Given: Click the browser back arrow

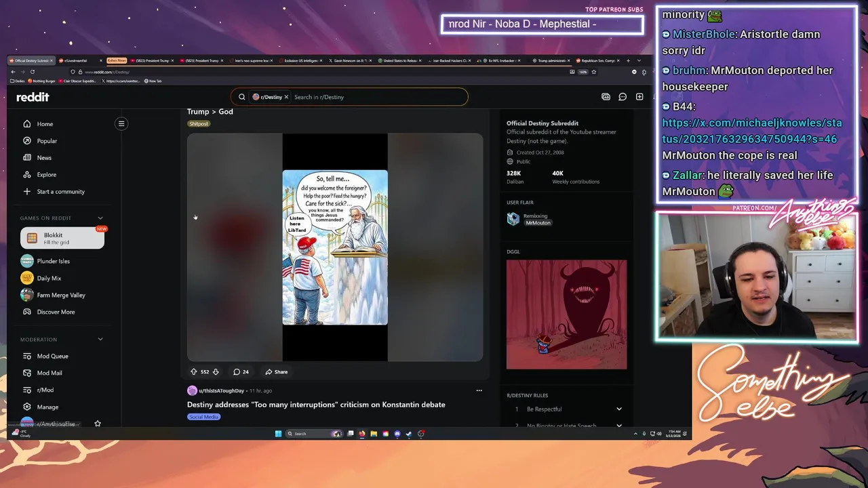Looking at the screenshot, I should pyautogui.click(x=13, y=72).
